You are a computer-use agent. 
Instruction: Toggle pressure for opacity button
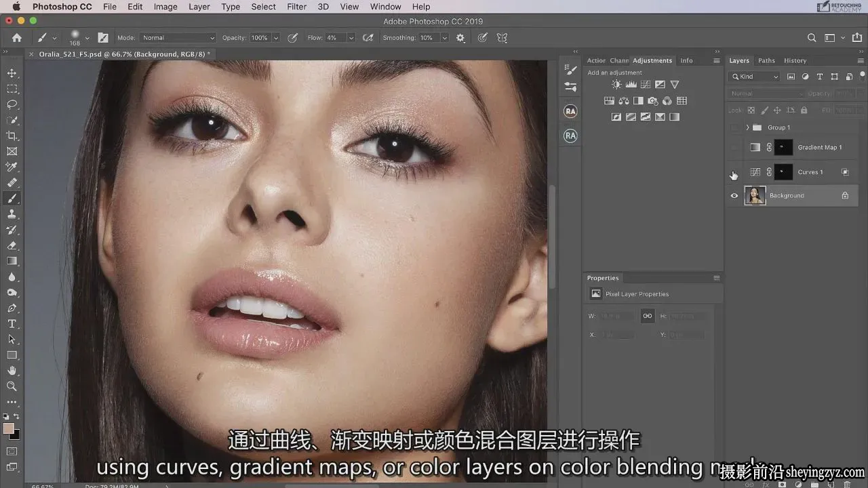[293, 38]
